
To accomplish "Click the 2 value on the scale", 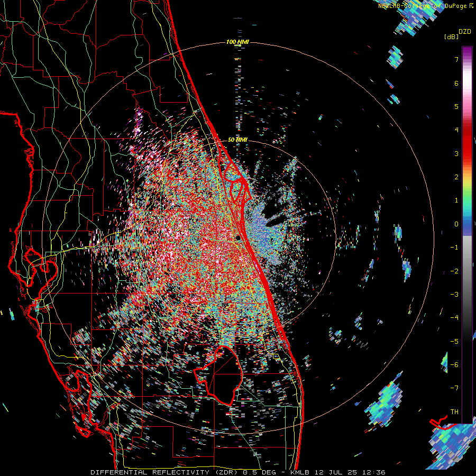I will (x=456, y=177).
